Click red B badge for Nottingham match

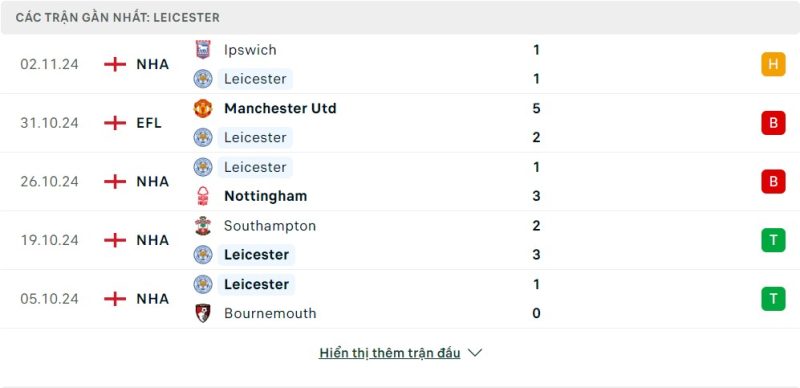click(773, 181)
